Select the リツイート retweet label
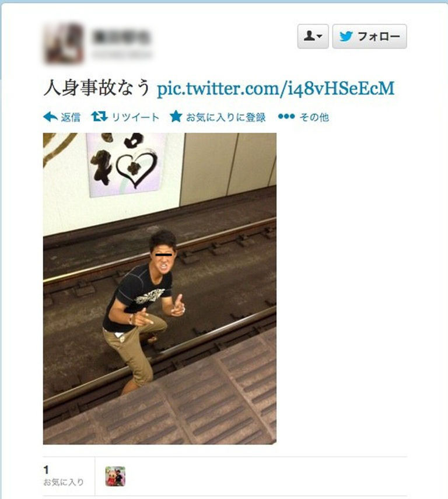The image size is (448, 499). point(135,117)
